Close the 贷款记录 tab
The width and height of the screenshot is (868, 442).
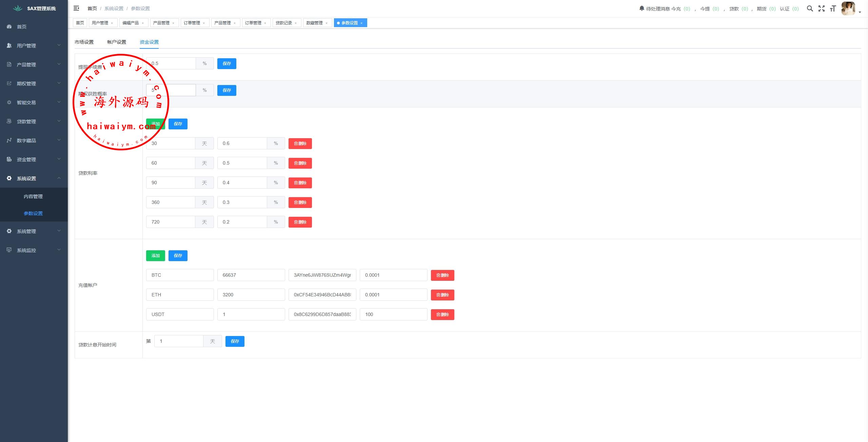coord(296,23)
